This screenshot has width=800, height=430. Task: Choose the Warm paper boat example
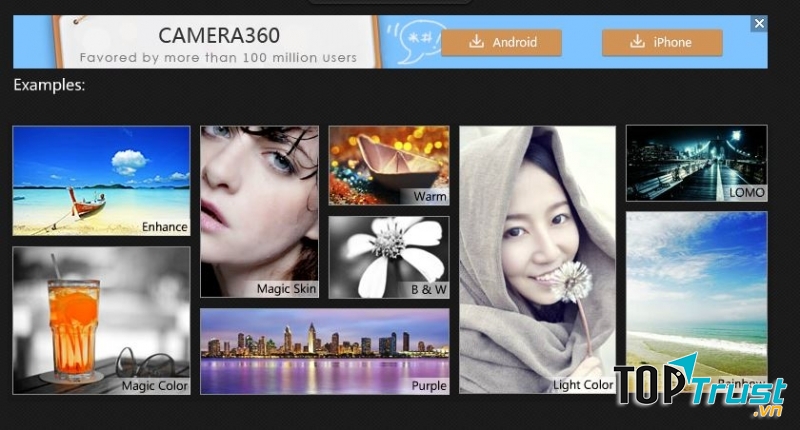click(389, 164)
